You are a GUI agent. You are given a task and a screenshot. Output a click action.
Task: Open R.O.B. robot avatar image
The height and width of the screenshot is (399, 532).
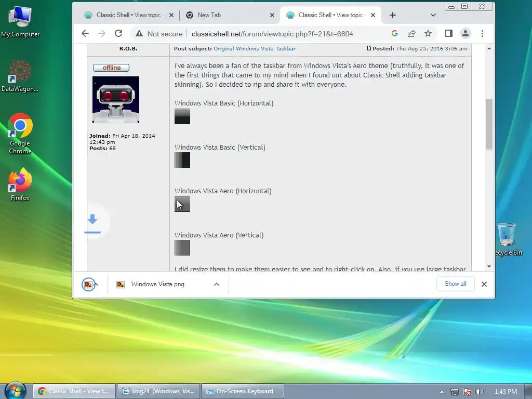click(116, 100)
